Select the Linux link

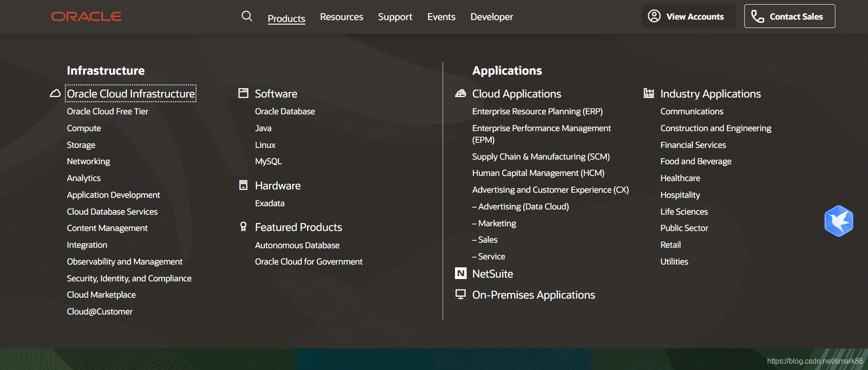[x=266, y=145]
